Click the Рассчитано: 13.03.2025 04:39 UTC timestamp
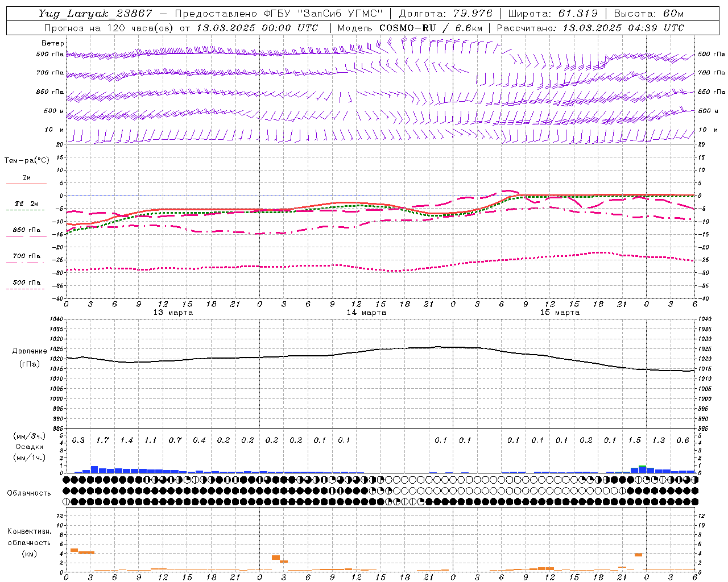The width and height of the screenshot is (728, 582). click(x=590, y=28)
